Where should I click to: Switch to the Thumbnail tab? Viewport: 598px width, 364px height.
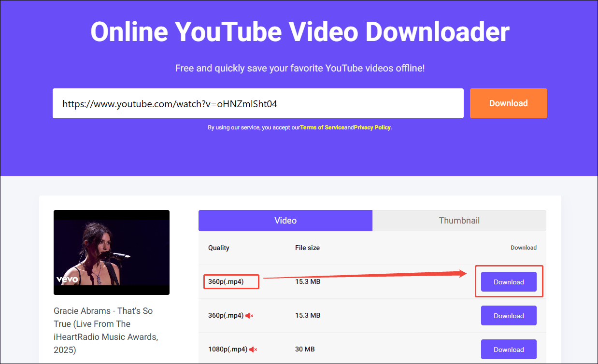click(459, 220)
